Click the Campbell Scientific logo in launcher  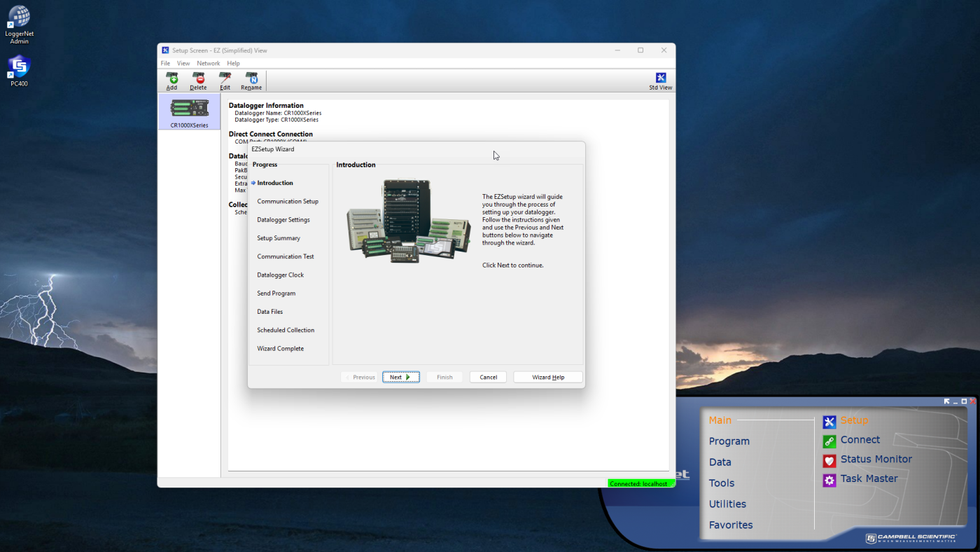click(x=911, y=538)
